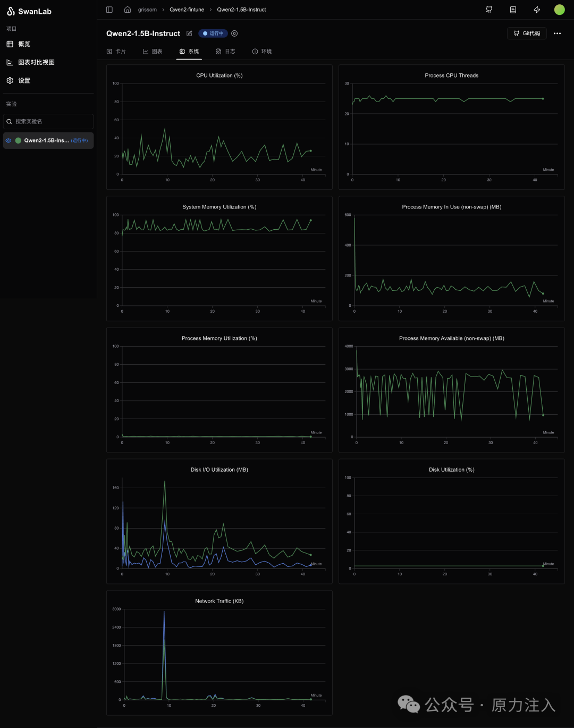Image resolution: width=574 pixels, height=728 pixels.
Task: Click the CPU Utilization (%) chart
Action: (x=219, y=127)
